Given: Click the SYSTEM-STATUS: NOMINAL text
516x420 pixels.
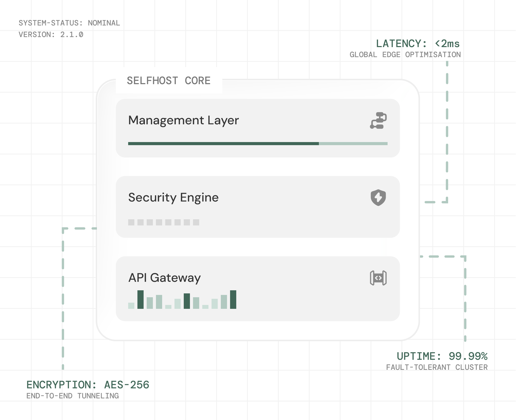Looking at the screenshot, I should (69, 23).
